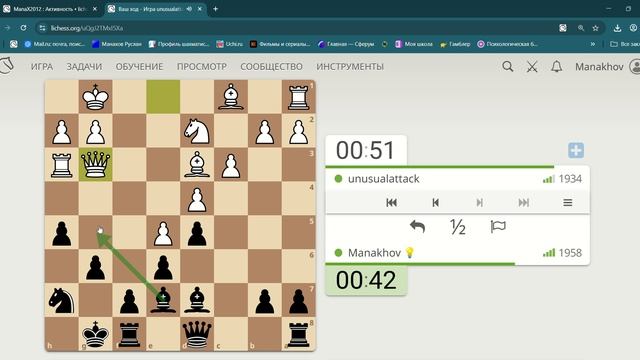
Task: Select the black king
Action: coord(95,334)
